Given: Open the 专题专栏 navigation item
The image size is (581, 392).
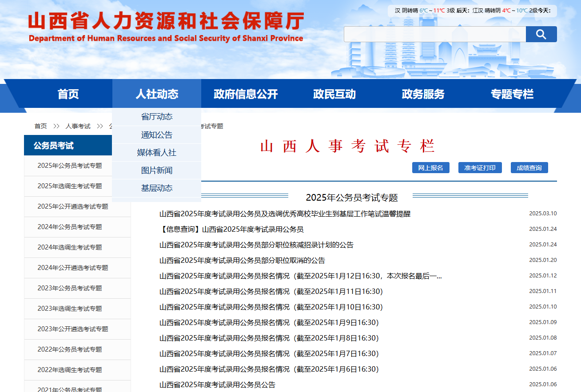Looking at the screenshot, I should [x=512, y=94].
